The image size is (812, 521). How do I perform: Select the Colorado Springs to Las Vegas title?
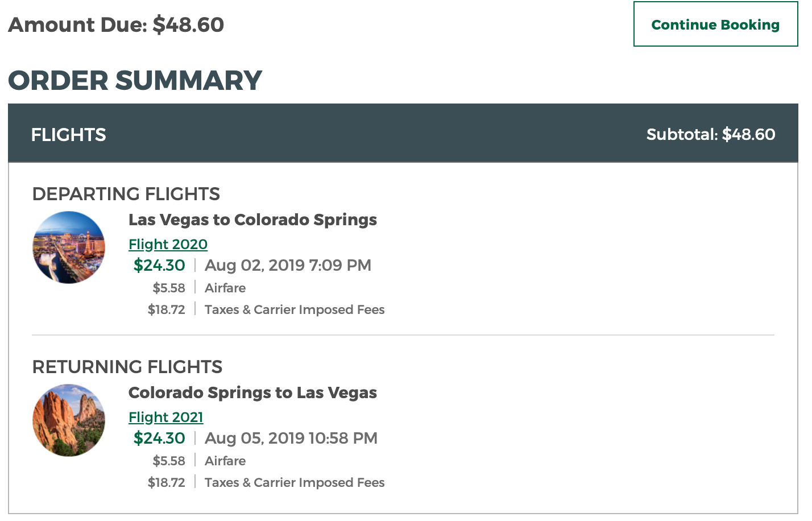point(252,392)
